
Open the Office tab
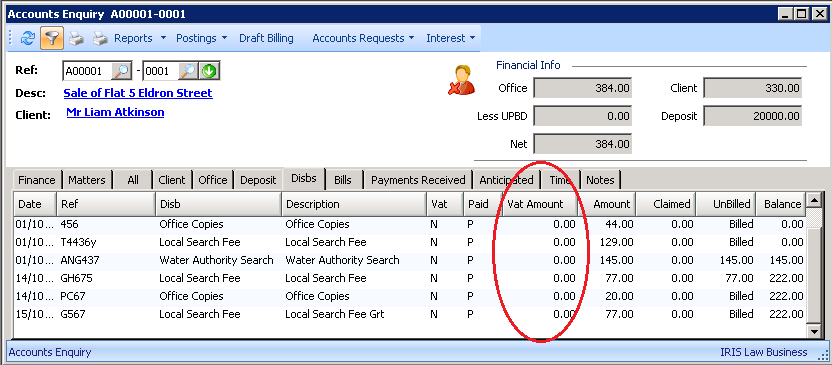[213, 180]
